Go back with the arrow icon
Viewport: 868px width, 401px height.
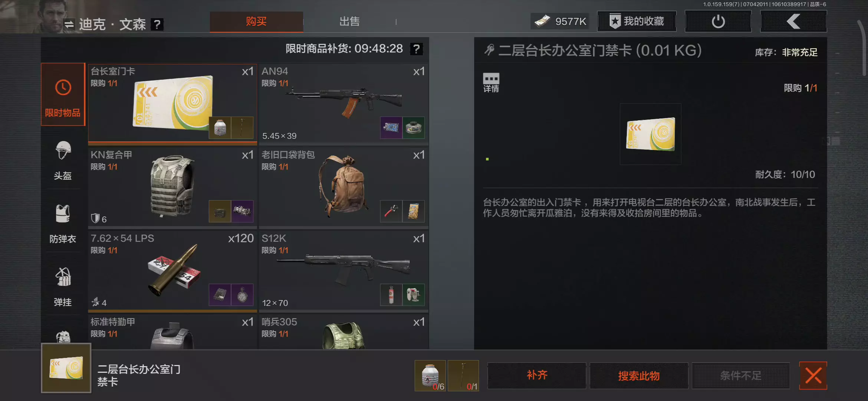(x=793, y=22)
